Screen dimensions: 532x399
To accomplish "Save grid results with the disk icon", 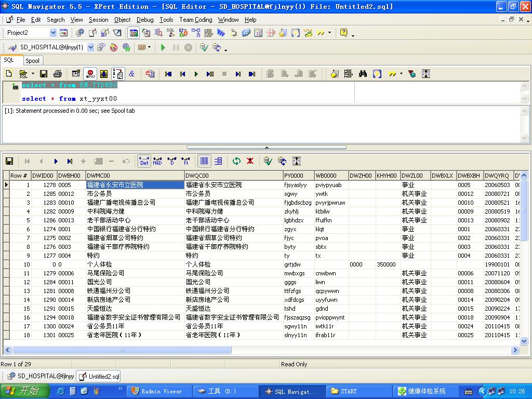I will [x=9, y=161].
